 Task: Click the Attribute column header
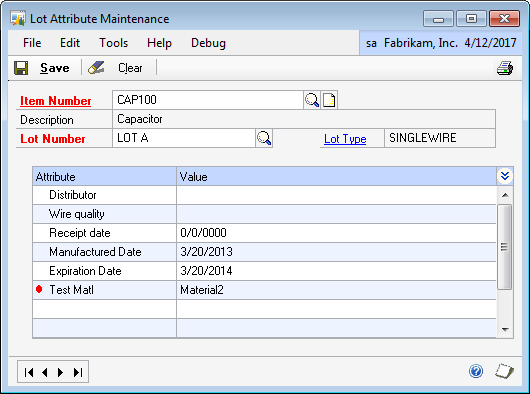104,176
